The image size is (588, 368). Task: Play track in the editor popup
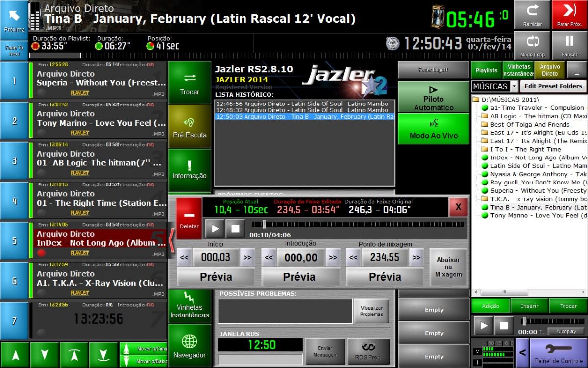(x=215, y=229)
